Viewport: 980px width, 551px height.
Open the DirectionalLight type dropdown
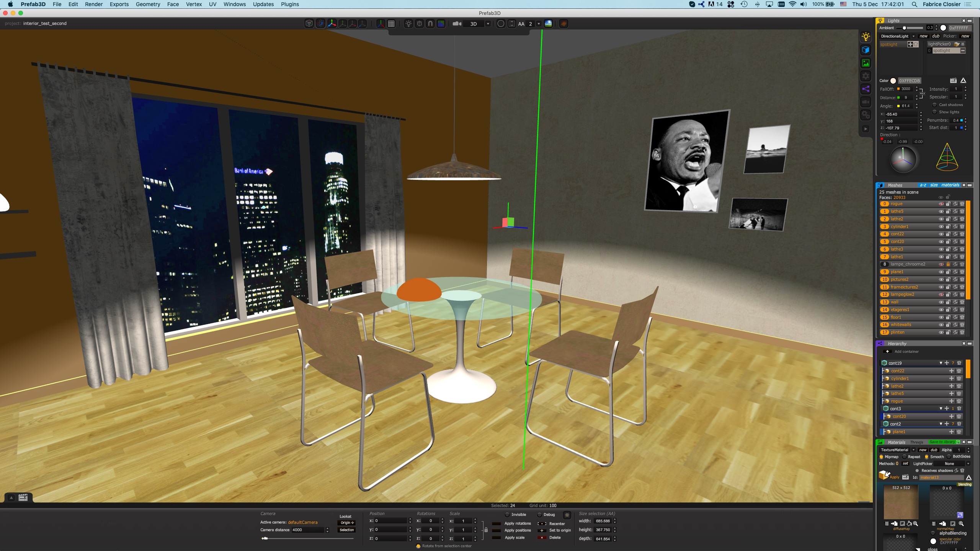pos(913,36)
